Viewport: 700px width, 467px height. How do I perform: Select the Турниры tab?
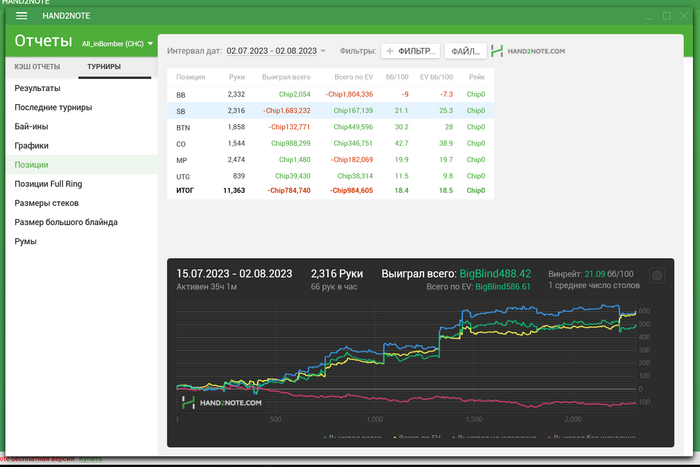[104, 67]
